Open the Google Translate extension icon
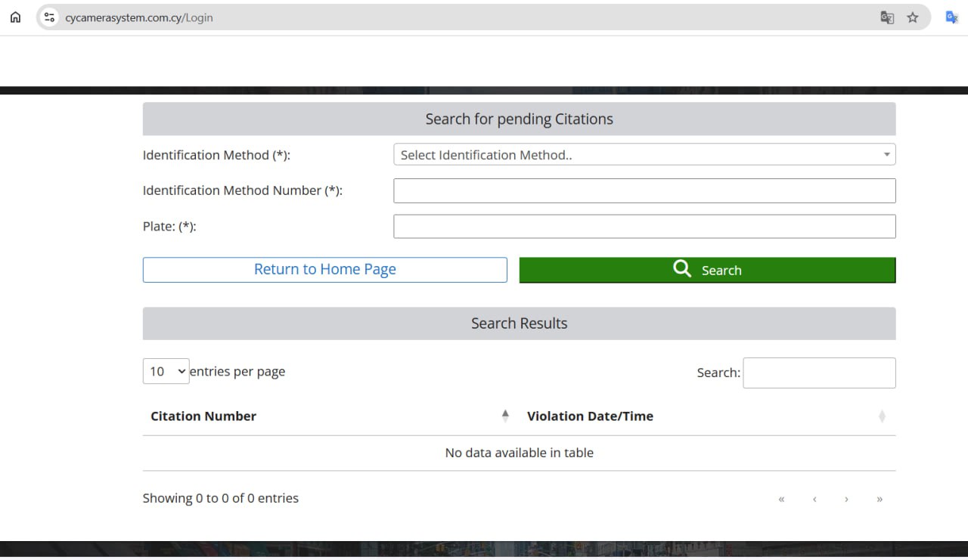Image resolution: width=968 pixels, height=560 pixels. pyautogui.click(x=951, y=17)
